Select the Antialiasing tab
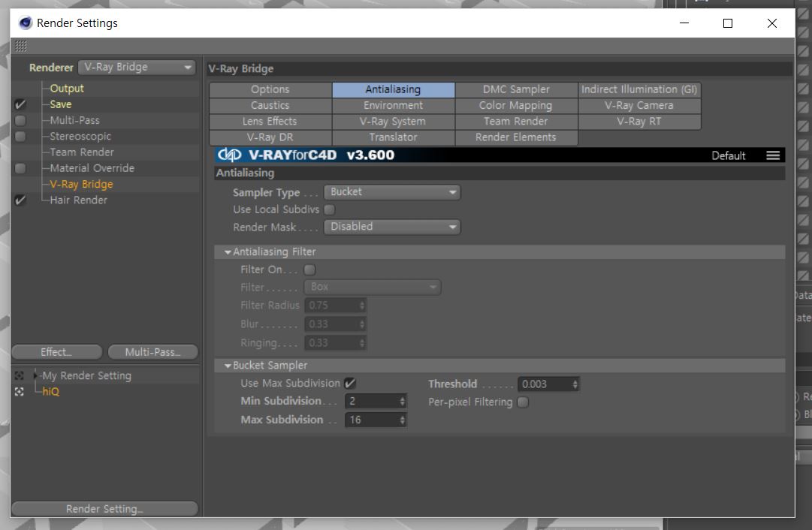The width and height of the screenshot is (812, 530). coord(394,89)
